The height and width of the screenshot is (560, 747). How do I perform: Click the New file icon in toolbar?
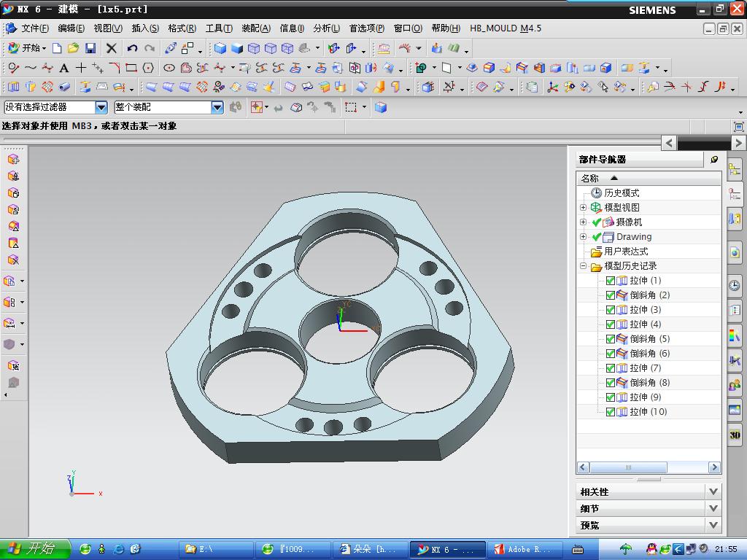tap(57, 48)
